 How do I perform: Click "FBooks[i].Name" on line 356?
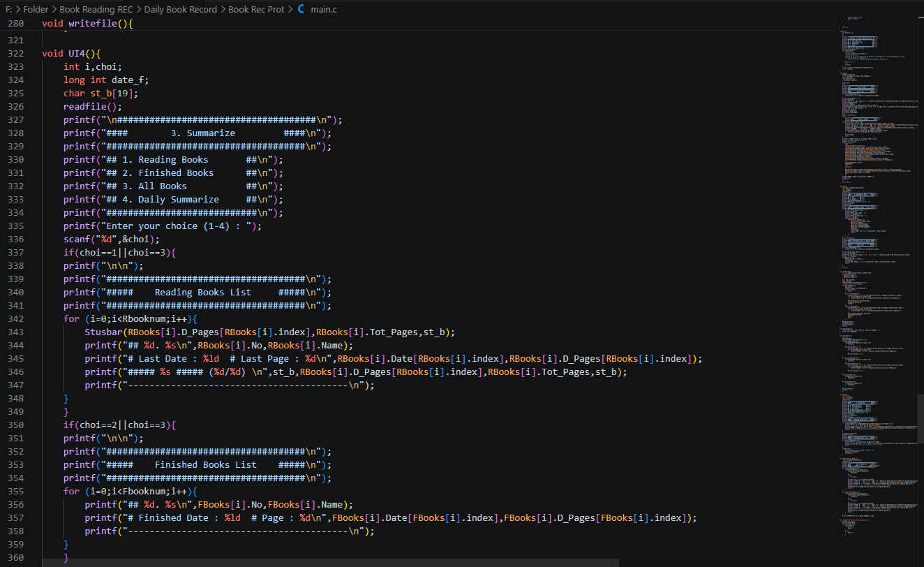[x=306, y=505]
